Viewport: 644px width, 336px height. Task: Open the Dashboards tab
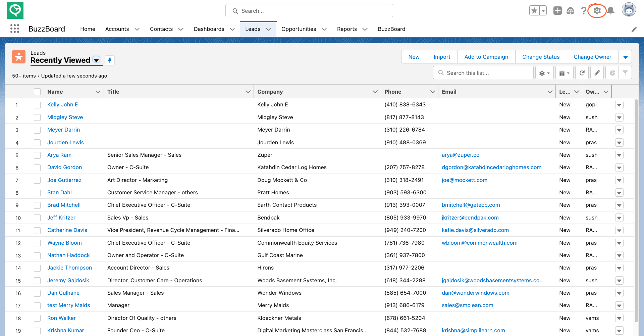click(209, 29)
